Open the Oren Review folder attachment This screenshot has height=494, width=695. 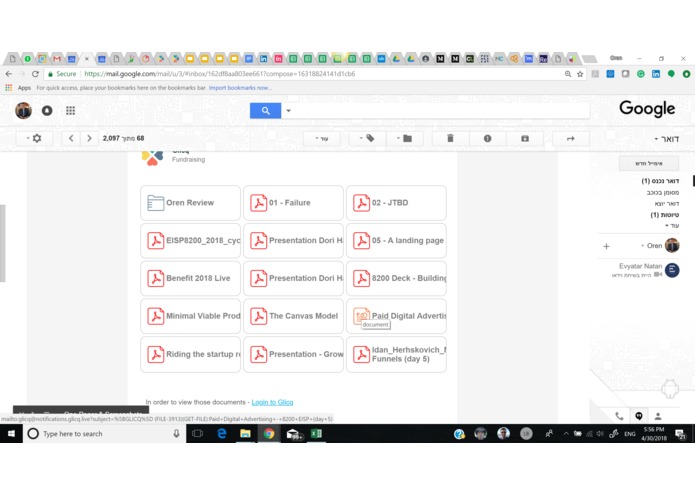(191, 203)
